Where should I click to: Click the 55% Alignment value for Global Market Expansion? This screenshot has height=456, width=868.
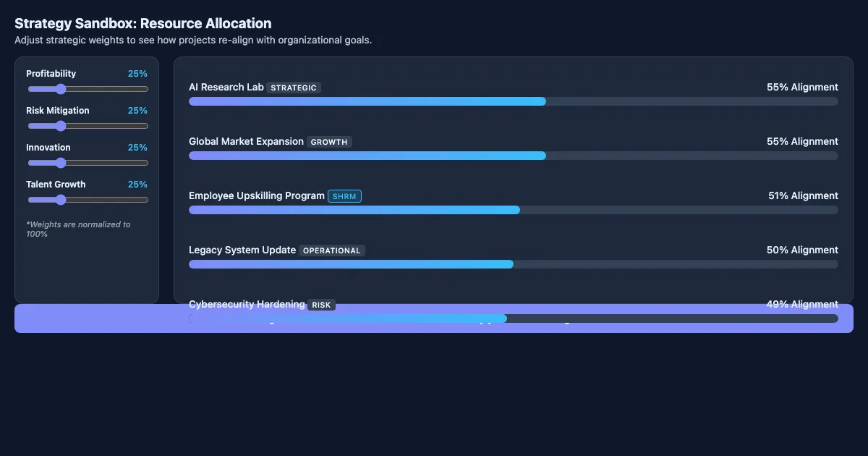point(802,141)
